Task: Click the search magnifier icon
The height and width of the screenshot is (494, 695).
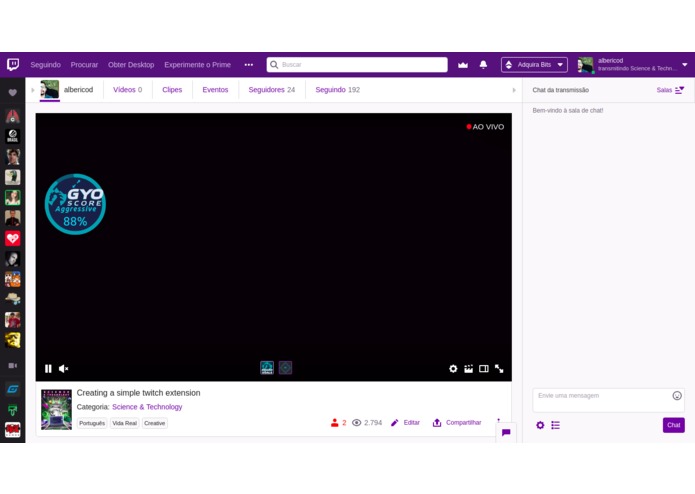Action: (x=274, y=65)
